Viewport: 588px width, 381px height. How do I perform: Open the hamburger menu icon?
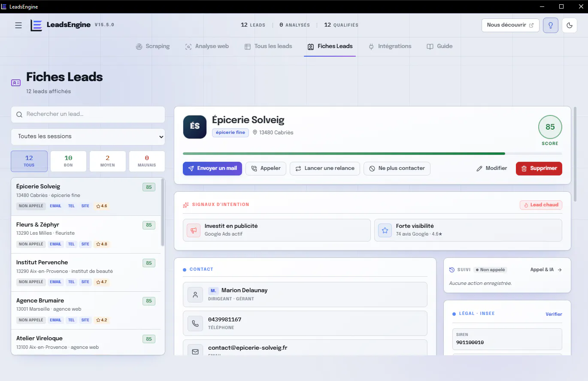click(x=18, y=25)
